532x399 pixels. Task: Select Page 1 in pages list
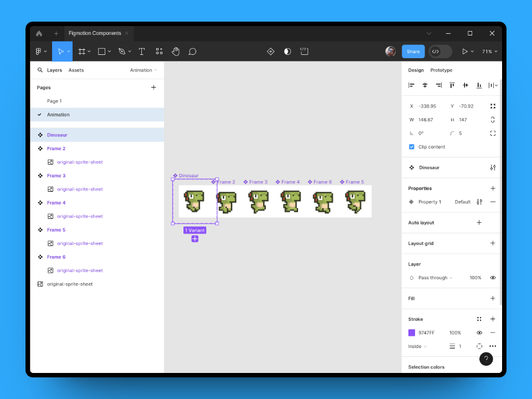click(96, 101)
